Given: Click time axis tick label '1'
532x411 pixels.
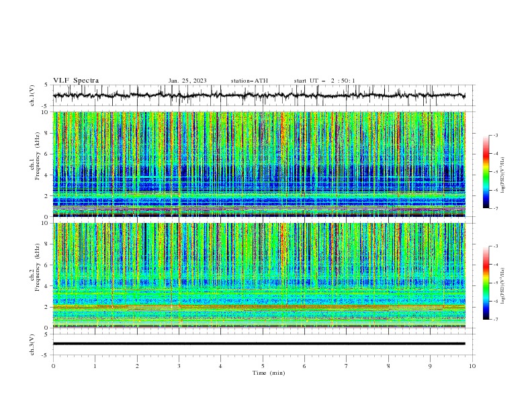Looking at the screenshot, I should (x=95, y=366).
